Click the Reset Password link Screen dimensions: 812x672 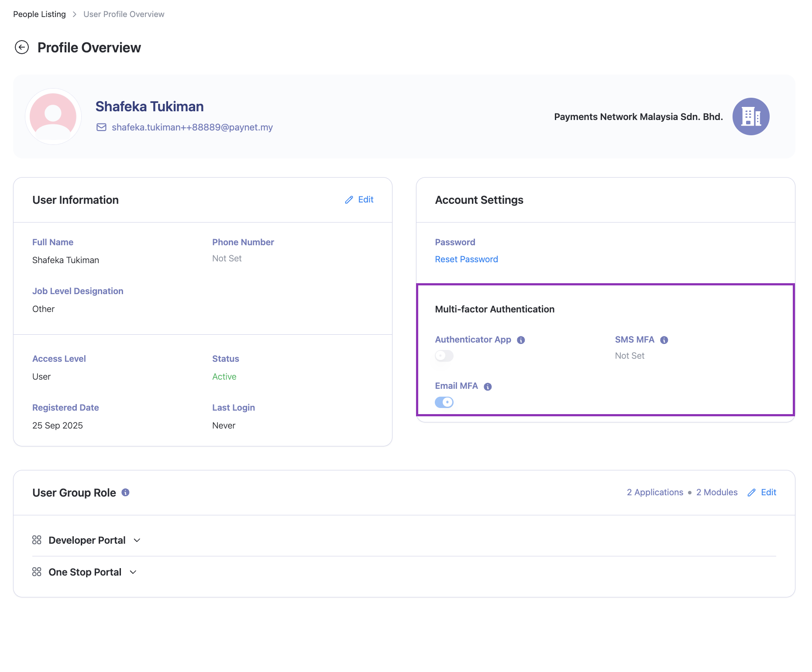(466, 259)
